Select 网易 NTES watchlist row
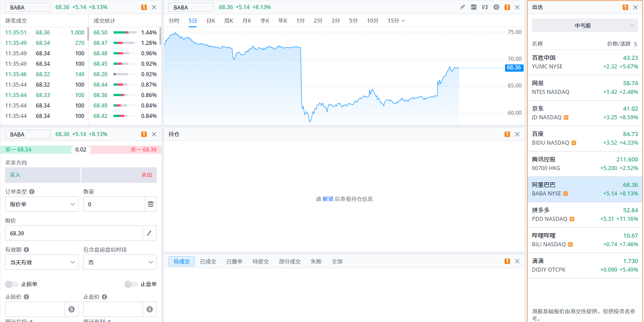 585,88
